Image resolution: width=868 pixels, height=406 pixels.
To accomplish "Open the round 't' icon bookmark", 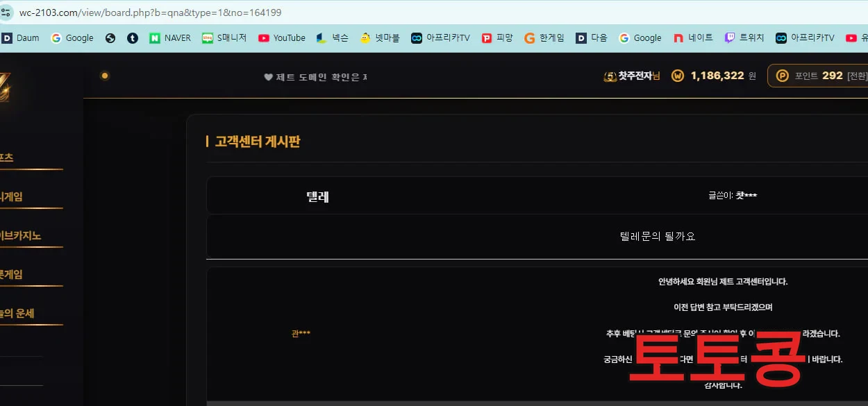I will pyautogui.click(x=133, y=38).
